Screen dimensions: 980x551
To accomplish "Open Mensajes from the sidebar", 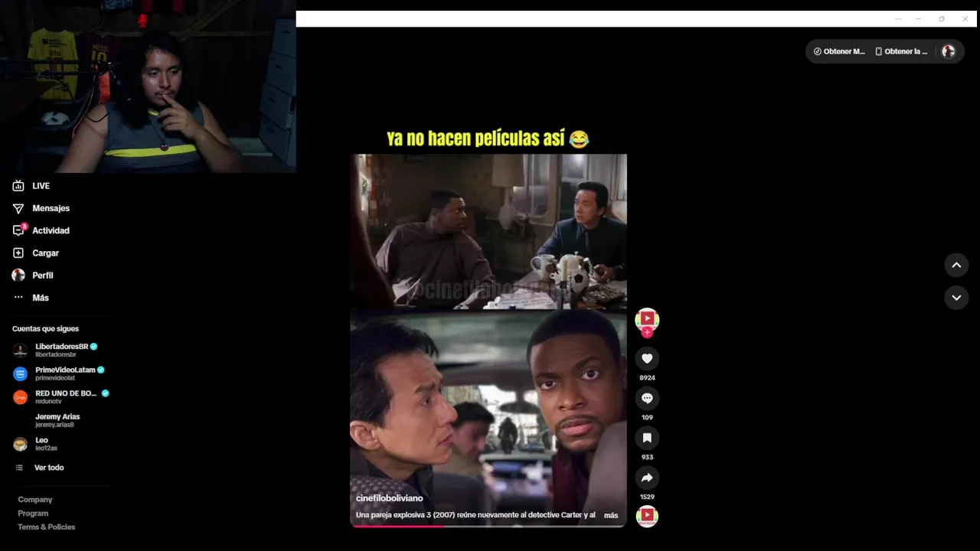I will (x=41, y=208).
